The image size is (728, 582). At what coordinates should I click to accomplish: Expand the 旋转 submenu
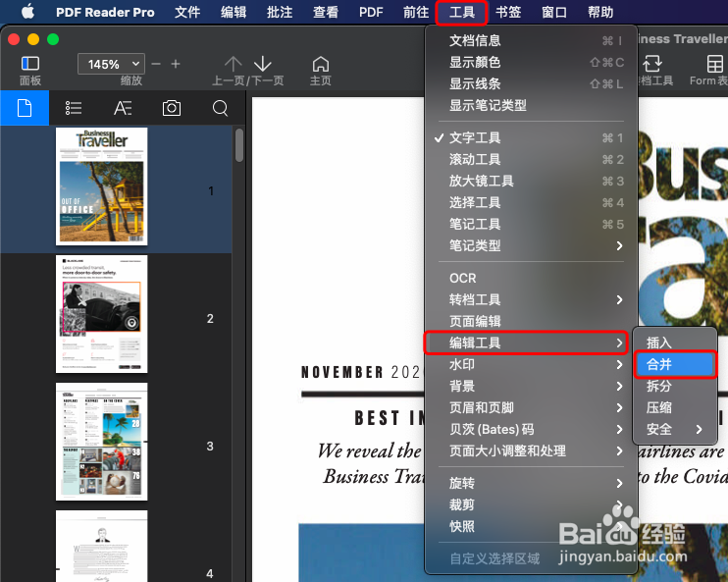[531, 483]
